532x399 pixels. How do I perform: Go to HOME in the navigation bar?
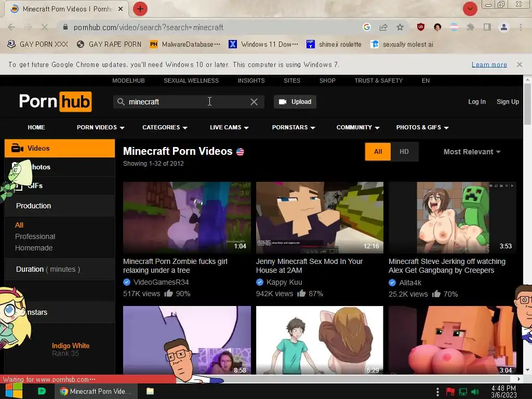[36, 127]
